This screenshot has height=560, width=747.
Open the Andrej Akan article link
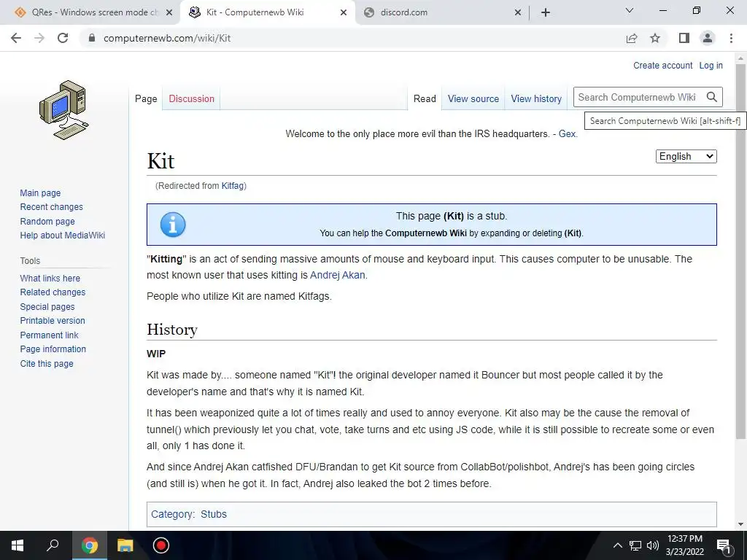tap(337, 275)
